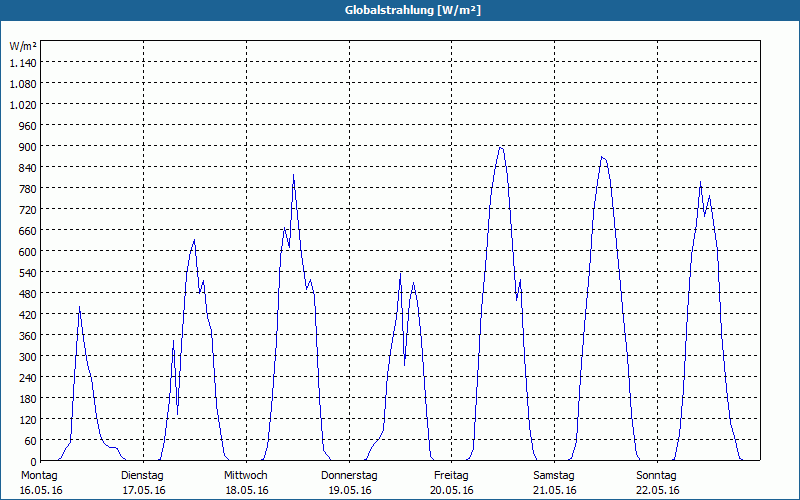Click the 120 y-axis label
This screenshot has width=800, height=500.
click(28, 419)
